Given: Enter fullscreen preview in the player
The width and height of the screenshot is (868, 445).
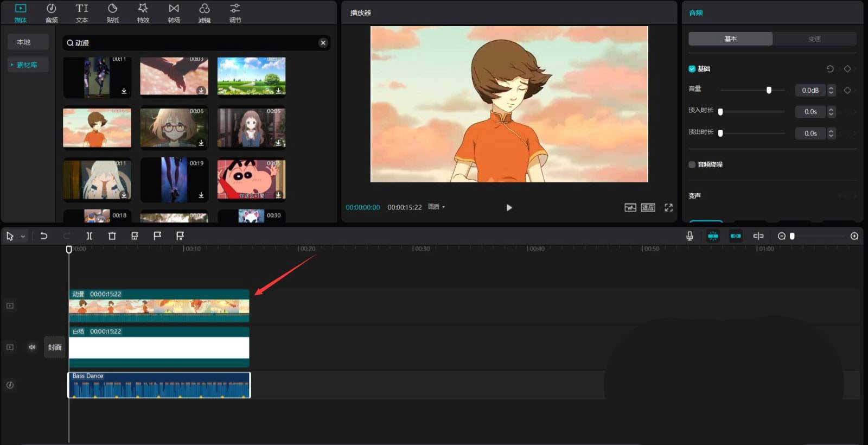Looking at the screenshot, I should click(668, 207).
